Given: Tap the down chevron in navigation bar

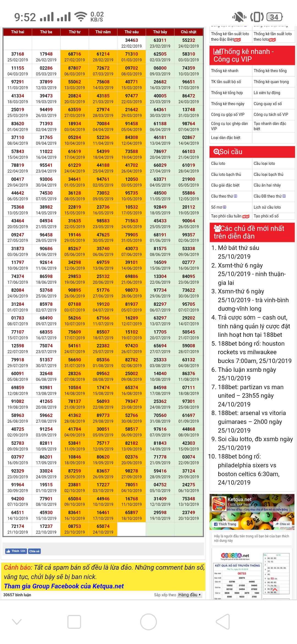Looking at the screenshot, I should point(17,622).
